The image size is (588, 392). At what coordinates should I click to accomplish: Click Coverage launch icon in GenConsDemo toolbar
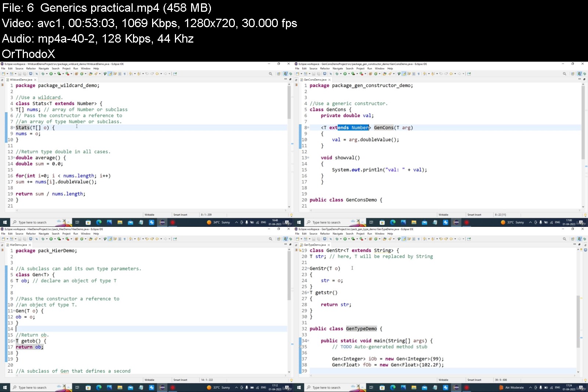[353, 73]
